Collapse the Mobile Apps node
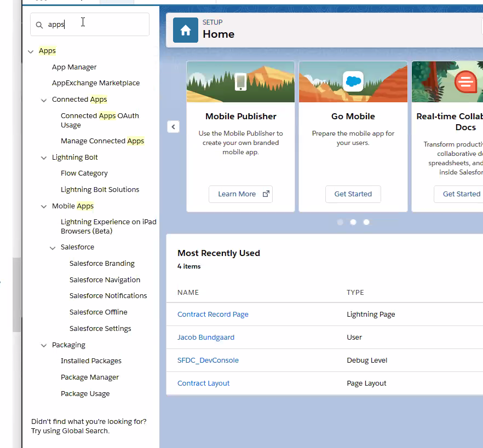The width and height of the screenshot is (483, 448). (x=44, y=206)
